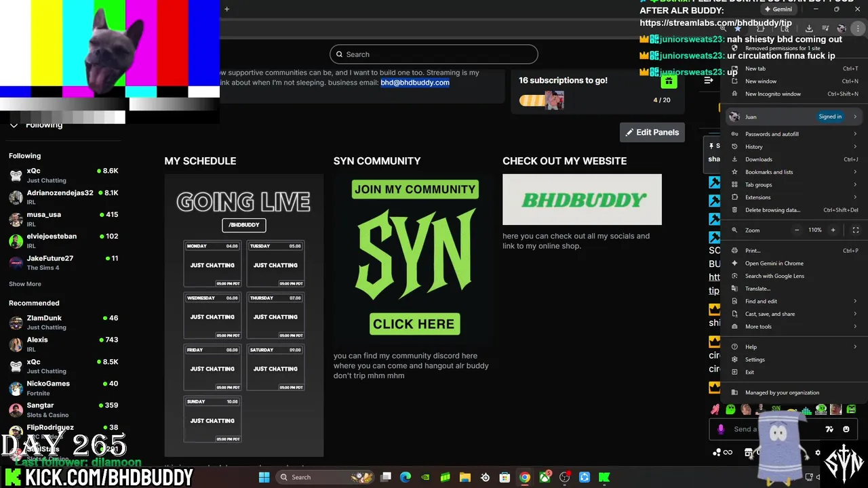Open Settings from Chrome menu
Viewport: 868px width, 488px height.
pyautogui.click(x=793, y=359)
